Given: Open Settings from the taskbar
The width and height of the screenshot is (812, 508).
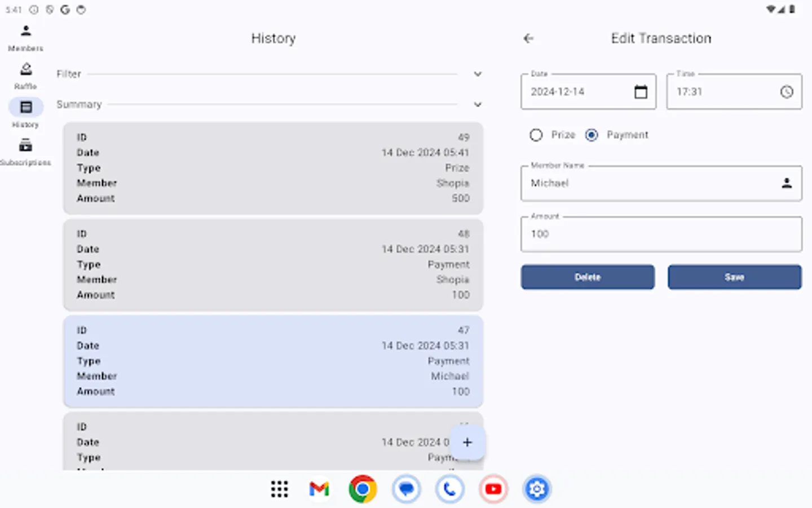Looking at the screenshot, I should pos(537,489).
